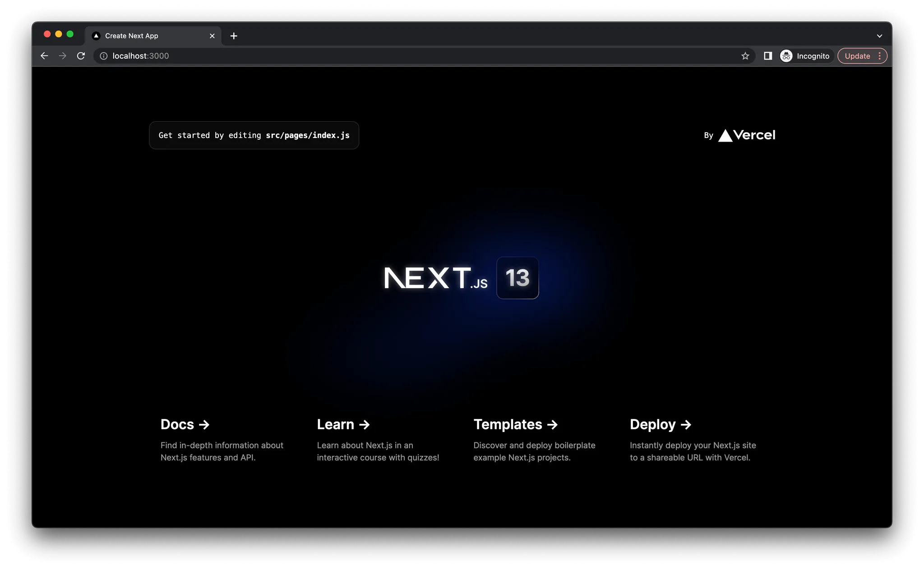
Task: Toggle the browser side panel icon
Action: point(768,56)
